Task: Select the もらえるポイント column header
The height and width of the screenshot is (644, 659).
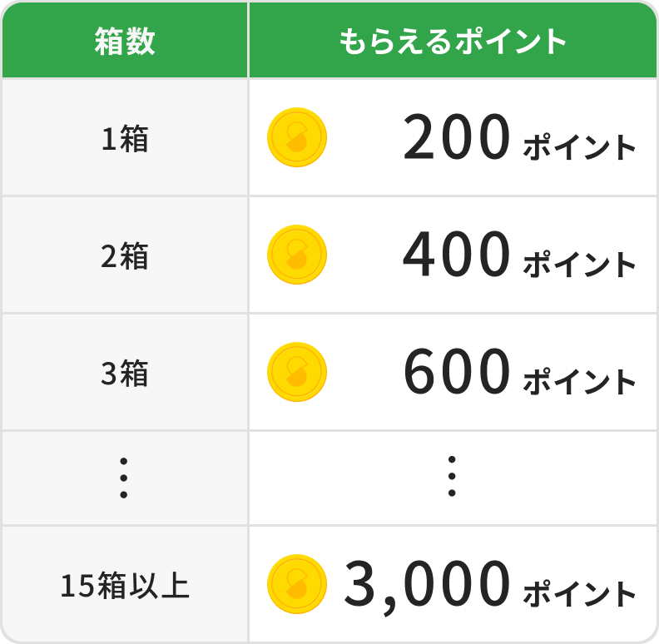Action: [x=453, y=42]
